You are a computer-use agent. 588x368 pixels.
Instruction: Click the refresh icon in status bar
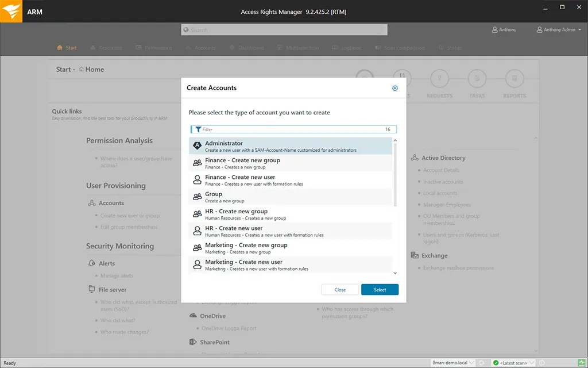point(481,363)
